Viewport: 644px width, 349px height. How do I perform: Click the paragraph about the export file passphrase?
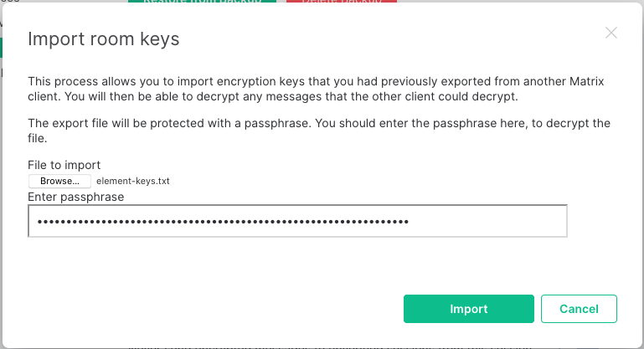pyautogui.click(x=319, y=131)
